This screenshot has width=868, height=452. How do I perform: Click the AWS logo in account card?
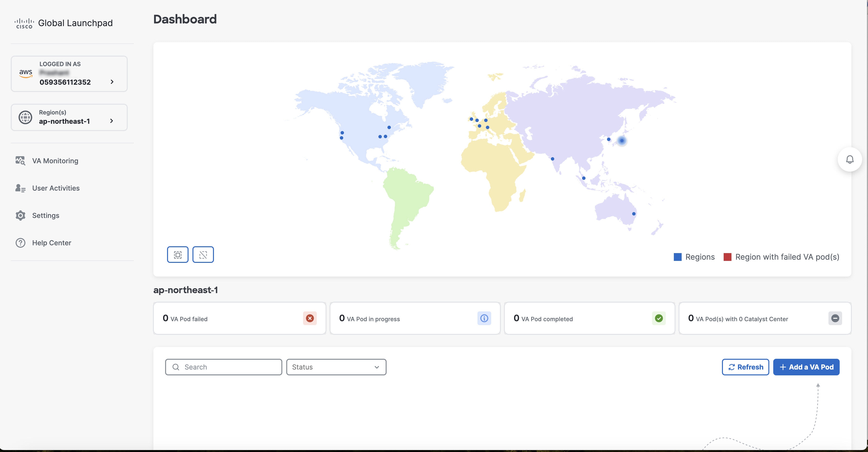26,73
